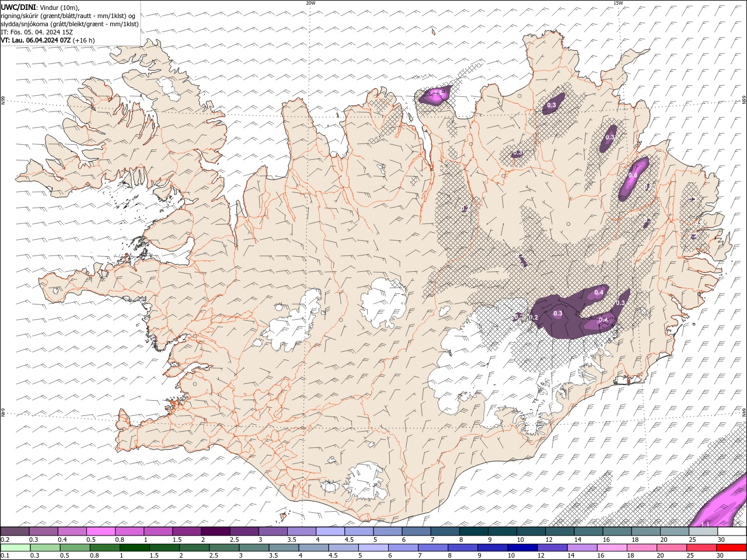Select lower legend swatch labeled 12
747x560 pixels.
[552, 548]
